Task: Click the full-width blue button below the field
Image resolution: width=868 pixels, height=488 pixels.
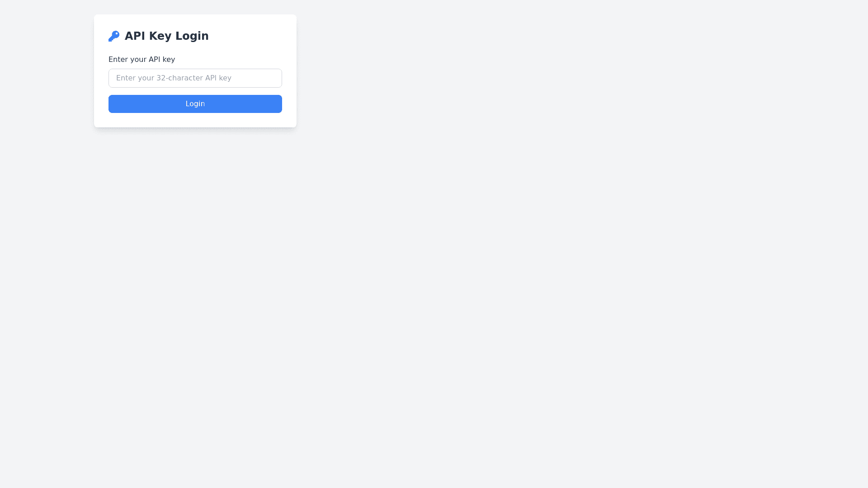Action: [195, 104]
